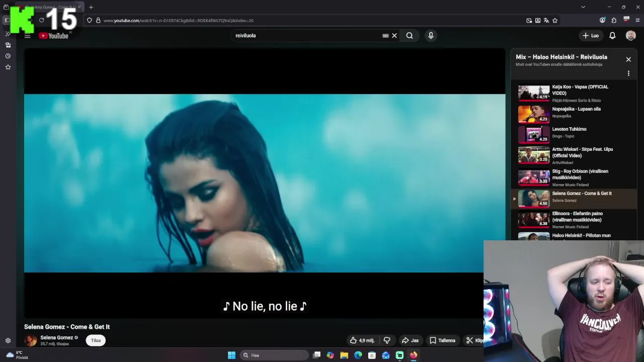Start voice search with the microphone icon
Image resolution: width=644 pixels, height=362 pixels.
(431, 36)
